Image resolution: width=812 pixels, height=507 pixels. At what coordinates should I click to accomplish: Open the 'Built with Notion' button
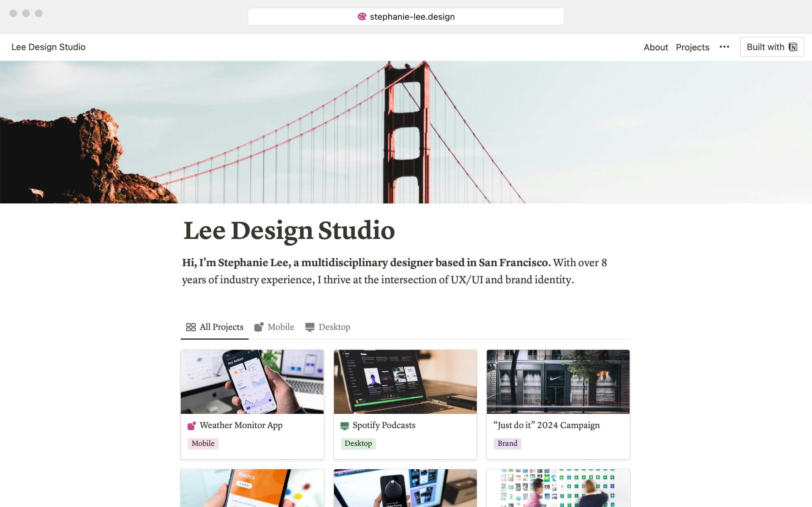click(x=772, y=47)
